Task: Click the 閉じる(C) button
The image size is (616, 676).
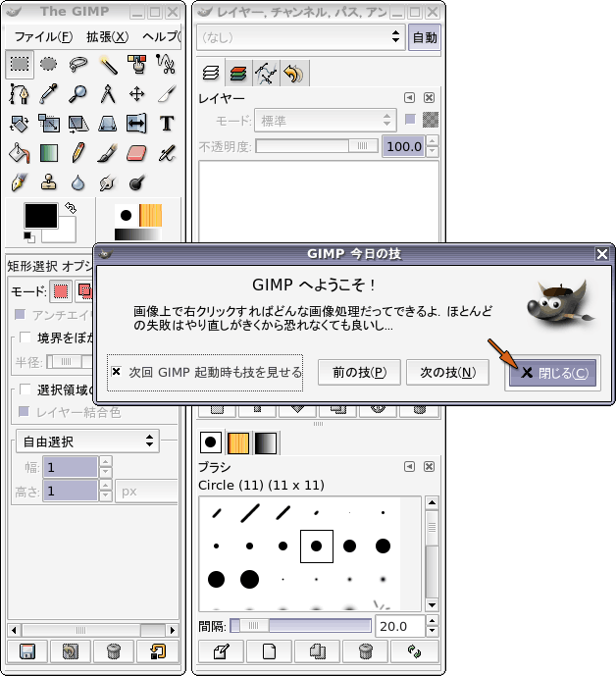Action: click(x=552, y=373)
